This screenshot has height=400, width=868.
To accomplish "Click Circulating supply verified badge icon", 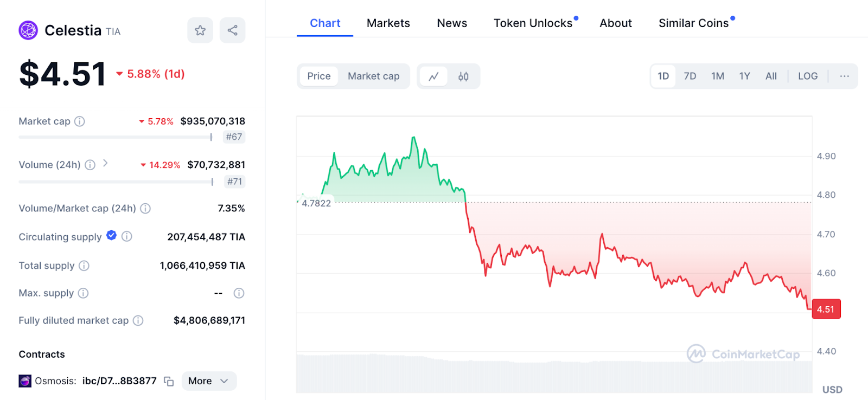I will pos(111,235).
